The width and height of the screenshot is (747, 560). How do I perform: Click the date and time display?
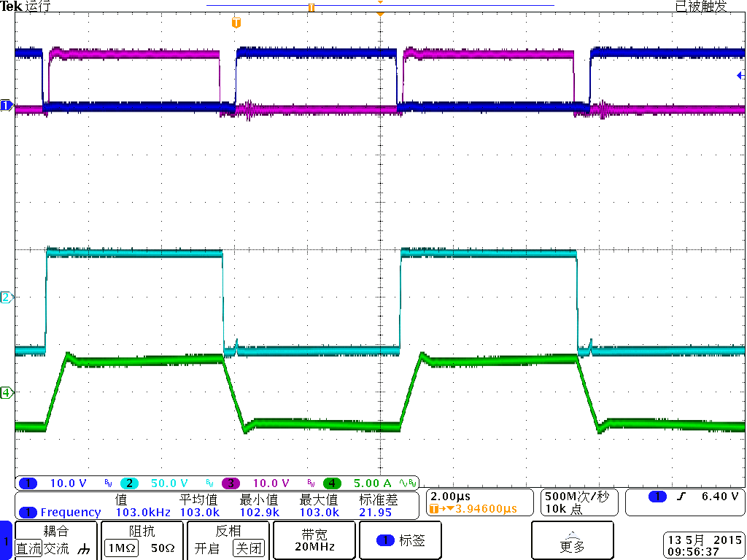[x=704, y=545]
